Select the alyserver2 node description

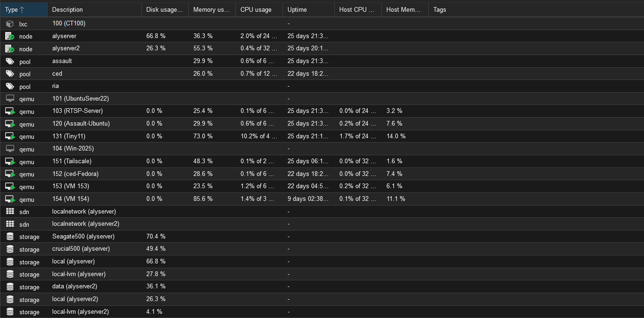point(65,48)
